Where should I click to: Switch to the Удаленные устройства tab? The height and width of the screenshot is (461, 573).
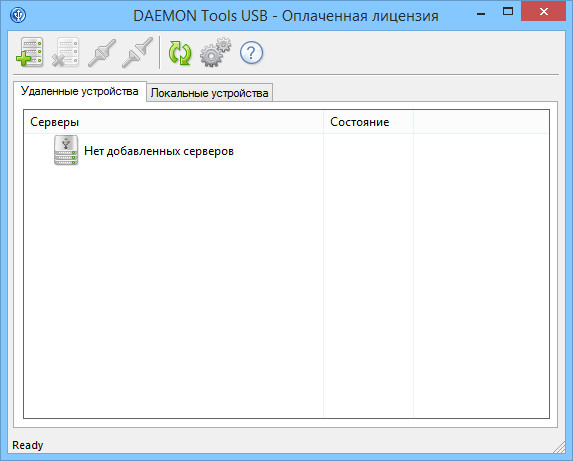(80, 91)
